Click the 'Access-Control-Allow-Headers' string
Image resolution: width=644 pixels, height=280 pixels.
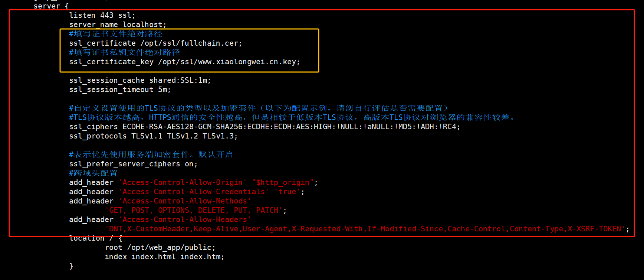tap(185, 220)
